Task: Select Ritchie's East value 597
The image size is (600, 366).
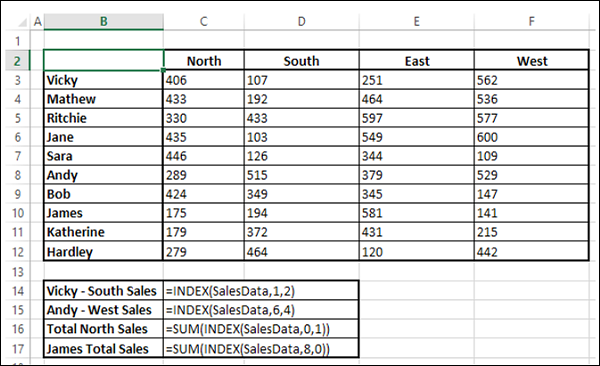Action: 417,118
